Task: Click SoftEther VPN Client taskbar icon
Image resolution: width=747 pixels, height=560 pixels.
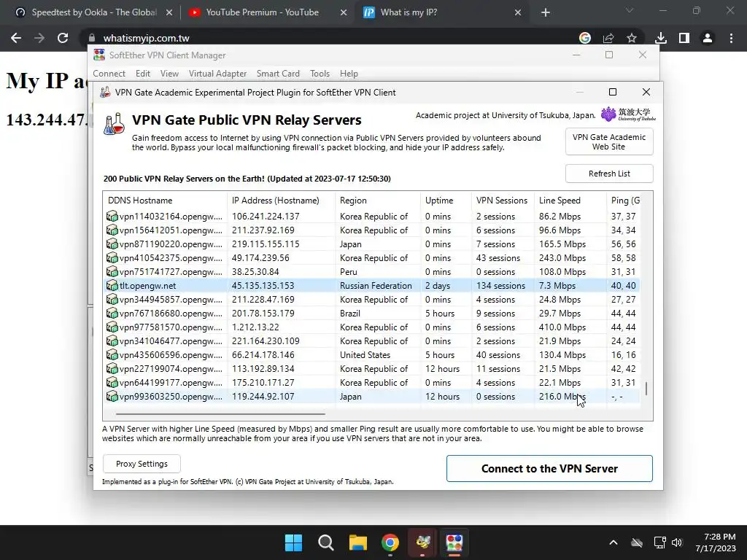Action: coord(454,542)
